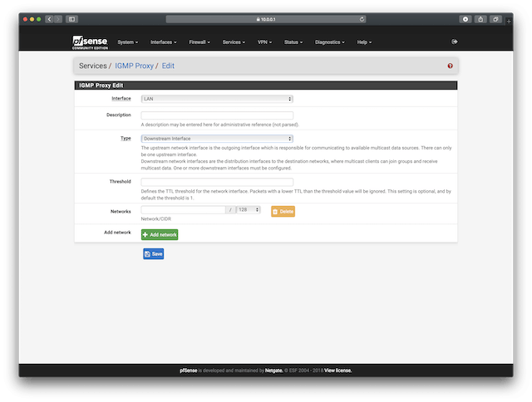532x402 pixels.
Task: Open the VPN menu
Action: (264, 42)
